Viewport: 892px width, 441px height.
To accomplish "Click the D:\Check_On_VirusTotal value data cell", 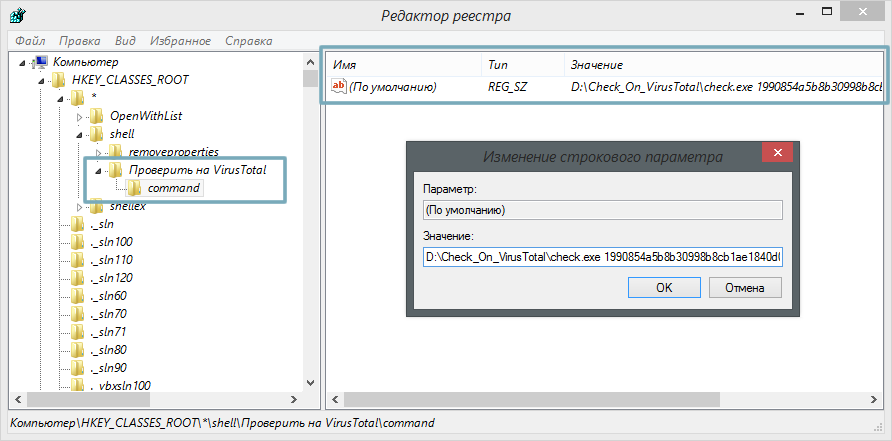I will 727,88.
